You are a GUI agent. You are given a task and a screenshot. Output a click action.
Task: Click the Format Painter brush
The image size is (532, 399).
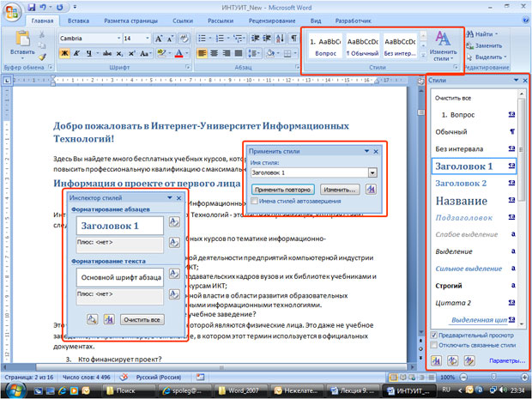(x=42, y=57)
